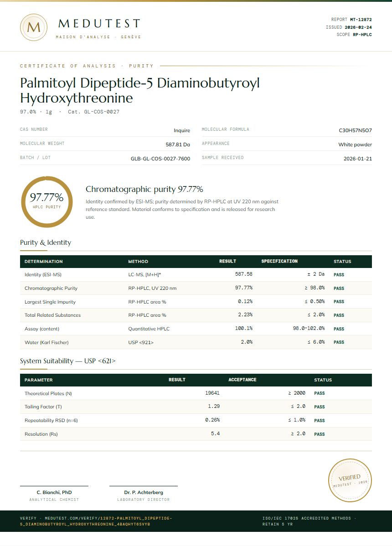This screenshot has height=546, width=392.
Task: Click PASS status in Resolution row
Action: (x=319, y=434)
